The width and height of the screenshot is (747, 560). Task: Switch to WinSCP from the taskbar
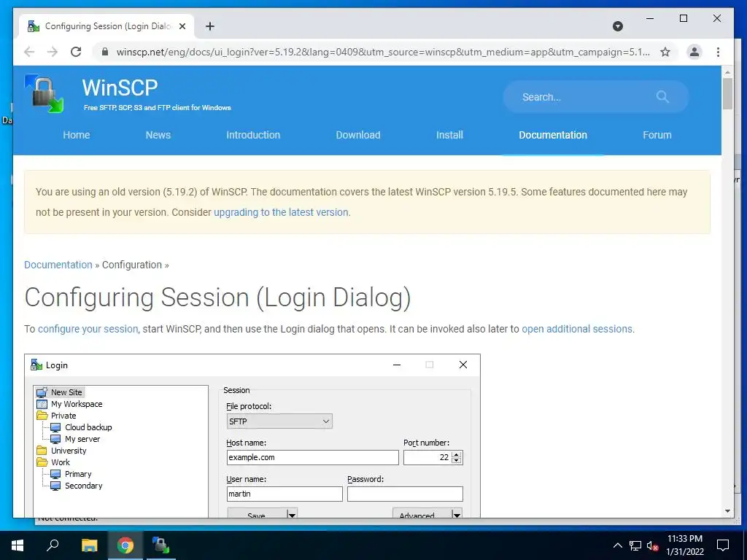(x=161, y=545)
